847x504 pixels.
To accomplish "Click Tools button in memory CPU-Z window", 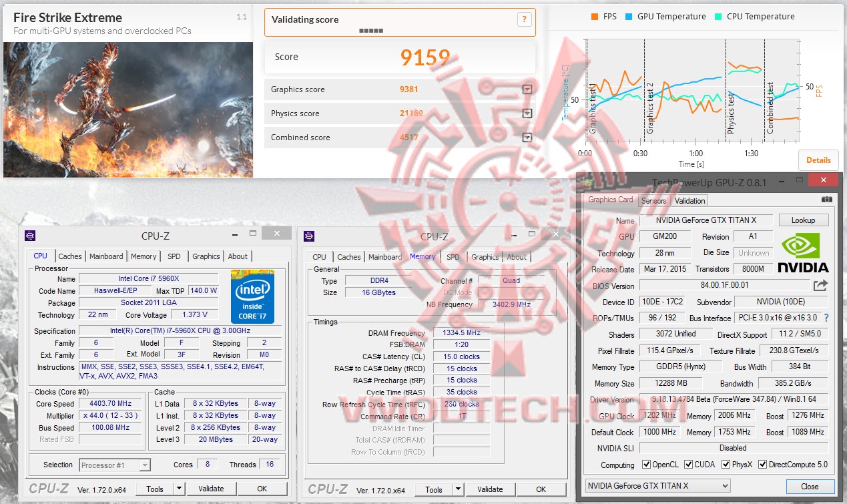I will [x=434, y=489].
